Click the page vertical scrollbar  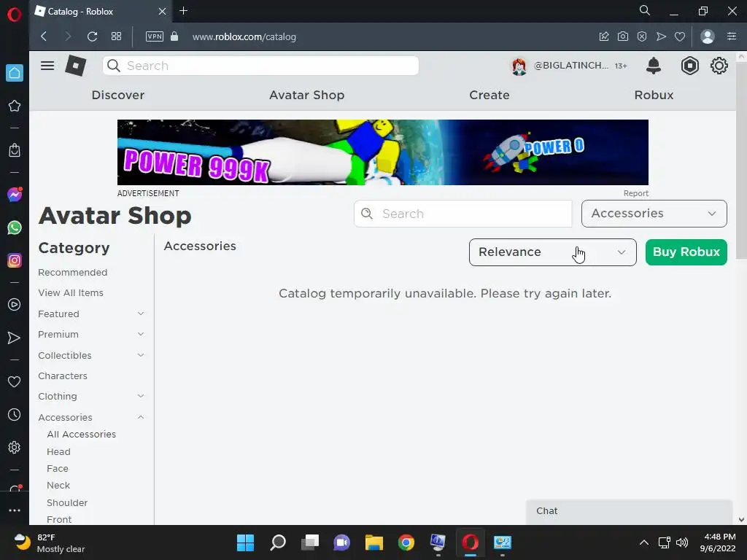[741, 161]
